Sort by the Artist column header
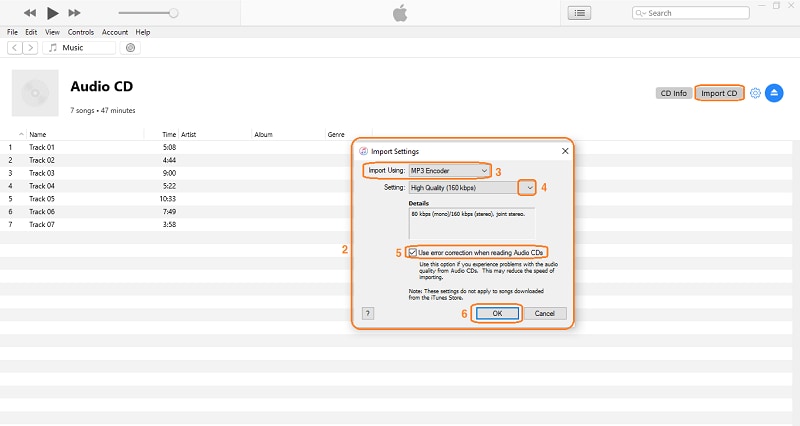The width and height of the screenshot is (800, 426). [x=188, y=135]
